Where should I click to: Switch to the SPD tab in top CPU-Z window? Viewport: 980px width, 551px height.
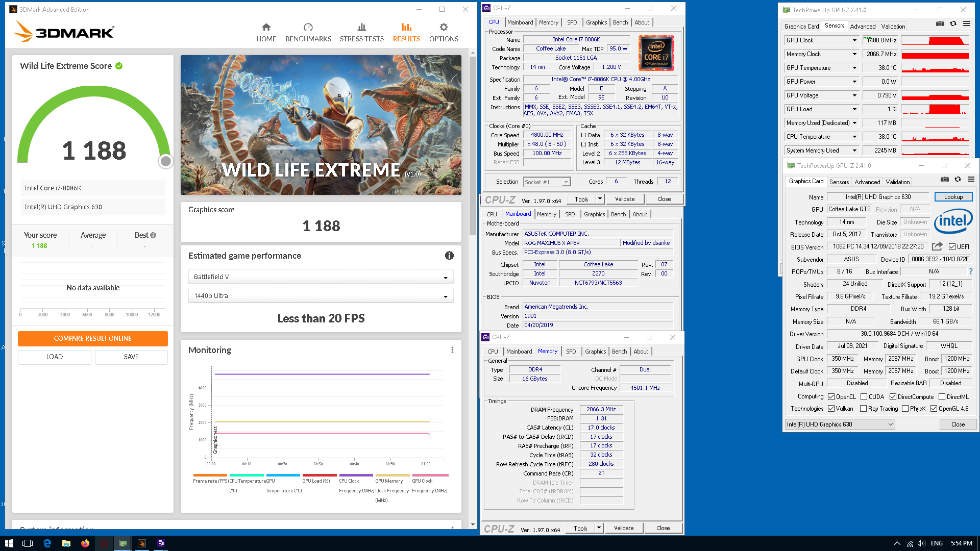pyautogui.click(x=572, y=22)
